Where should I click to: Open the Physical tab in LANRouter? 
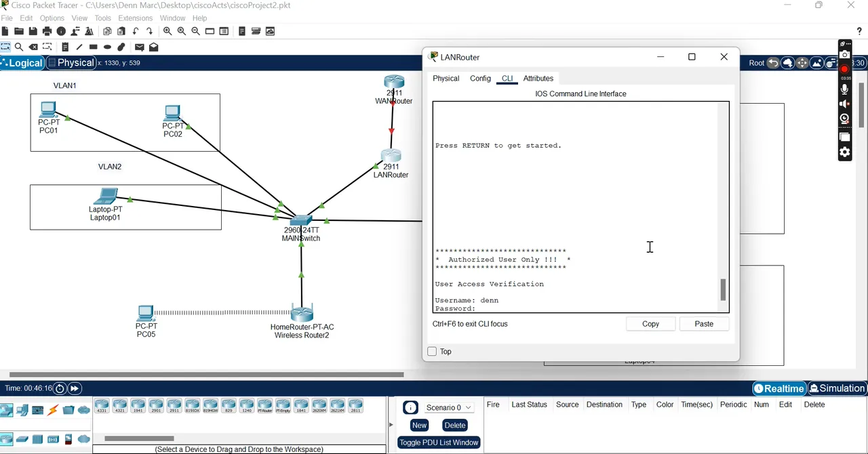tap(446, 79)
